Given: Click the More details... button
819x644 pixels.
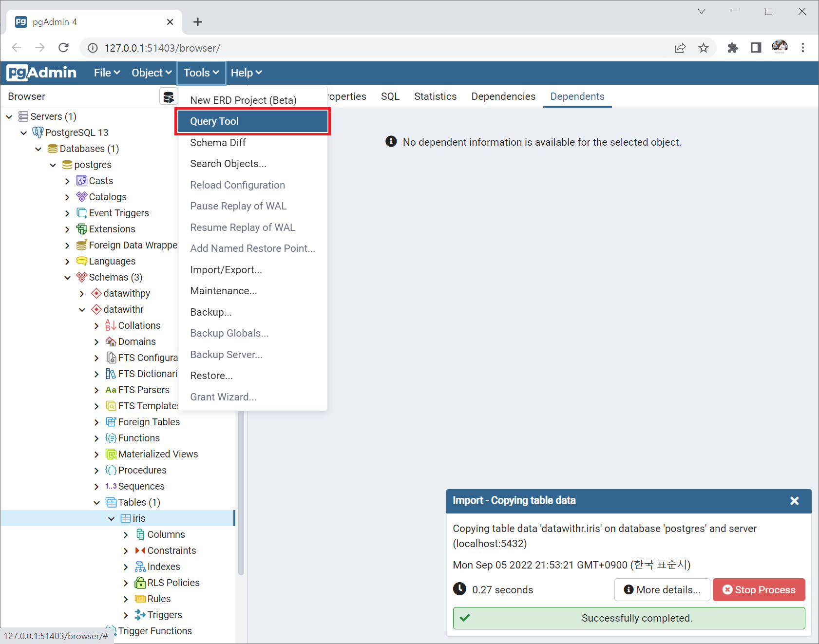Looking at the screenshot, I should click(x=662, y=590).
